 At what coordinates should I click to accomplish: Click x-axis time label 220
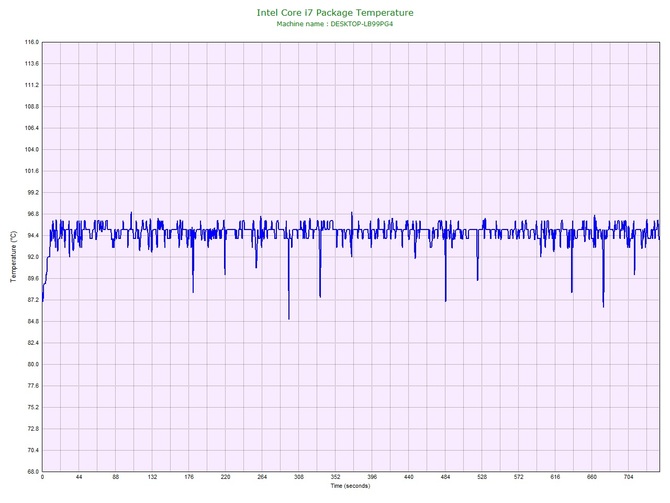click(226, 477)
